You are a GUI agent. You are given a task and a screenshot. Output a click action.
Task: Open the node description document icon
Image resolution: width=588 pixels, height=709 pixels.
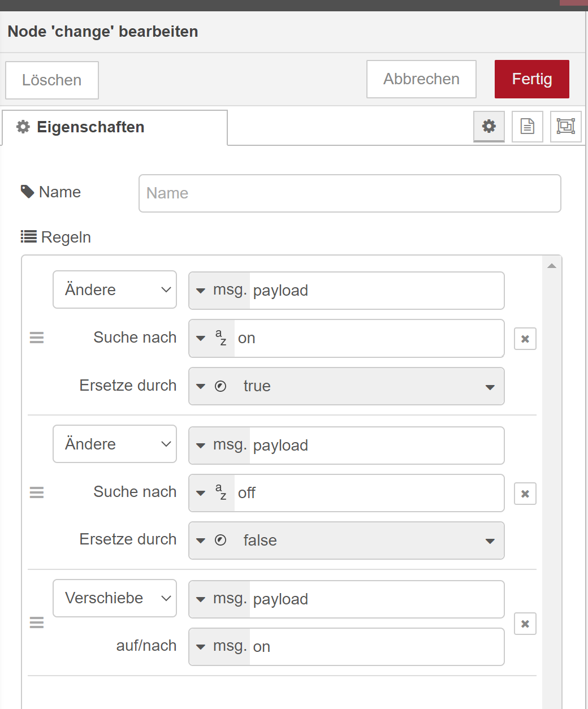click(527, 126)
